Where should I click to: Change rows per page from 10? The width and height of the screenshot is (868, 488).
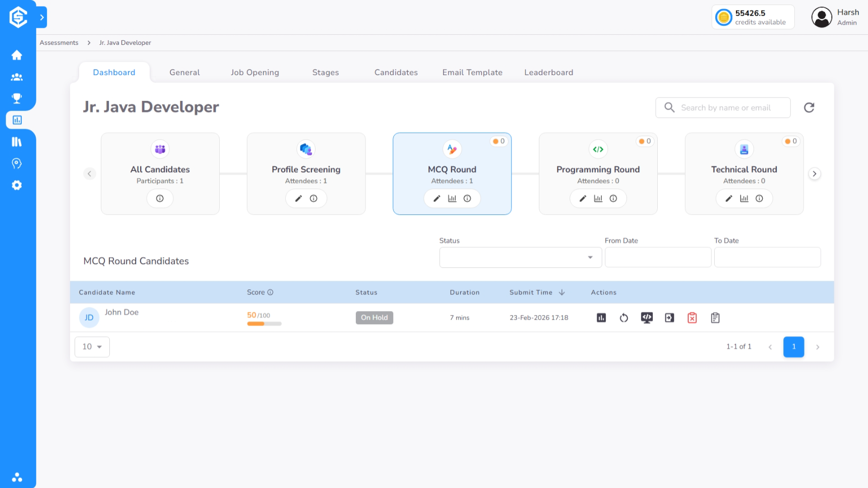[x=92, y=346]
